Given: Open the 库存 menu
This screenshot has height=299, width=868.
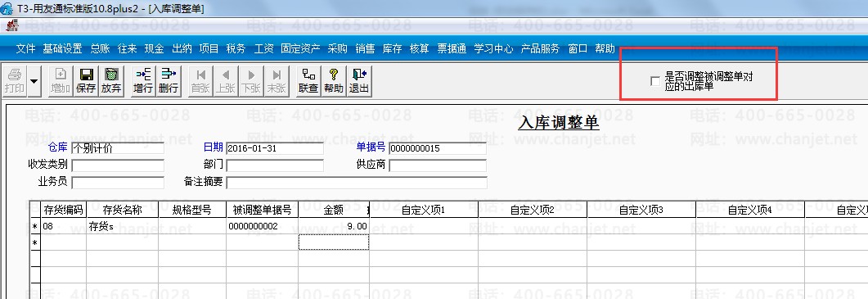Looking at the screenshot, I should pos(392,49).
